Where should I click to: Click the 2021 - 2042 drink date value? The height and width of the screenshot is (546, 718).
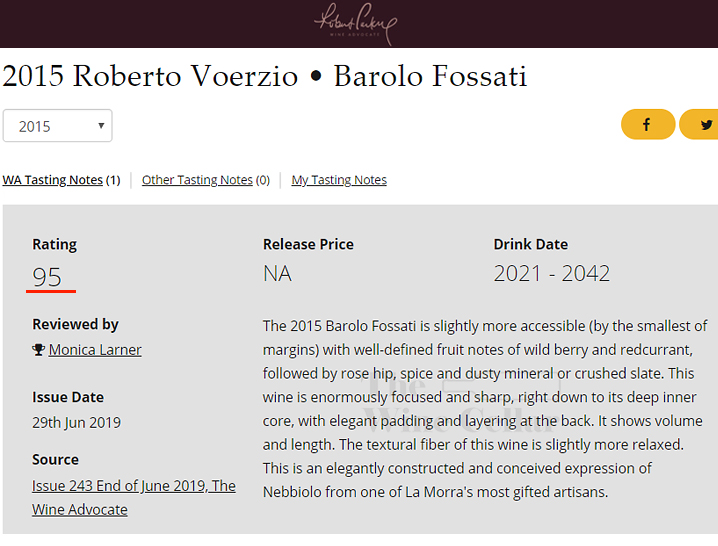click(552, 274)
